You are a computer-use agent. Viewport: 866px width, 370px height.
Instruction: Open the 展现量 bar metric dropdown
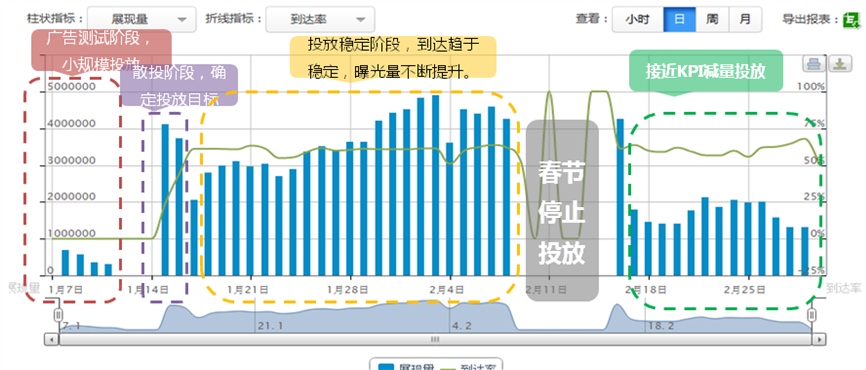pyautogui.click(x=142, y=19)
